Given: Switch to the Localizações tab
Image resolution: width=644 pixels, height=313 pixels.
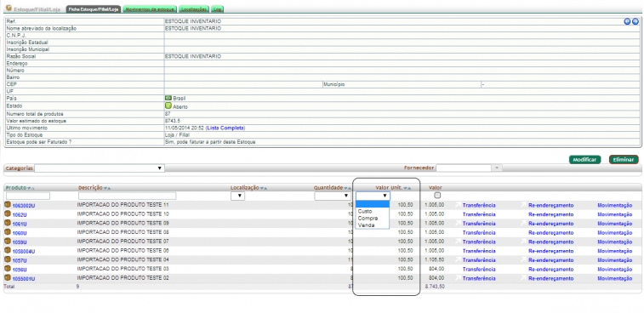Looking at the screenshot, I should click(x=194, y=9).
